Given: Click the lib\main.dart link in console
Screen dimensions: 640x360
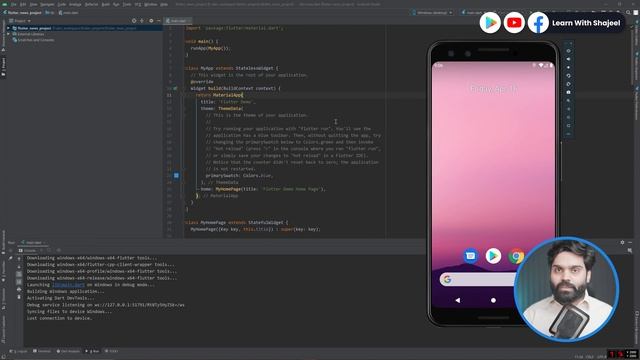Looking at the screenshot, I should coord(68,285).
